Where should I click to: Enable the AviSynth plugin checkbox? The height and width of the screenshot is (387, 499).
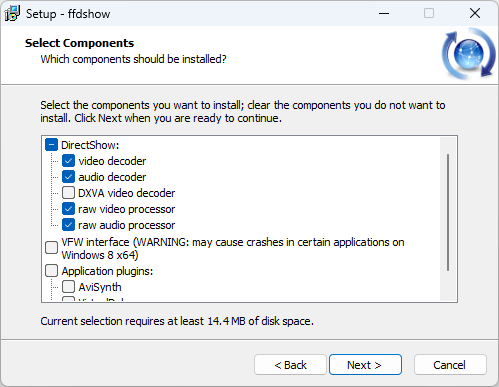(x=68, y=287)
